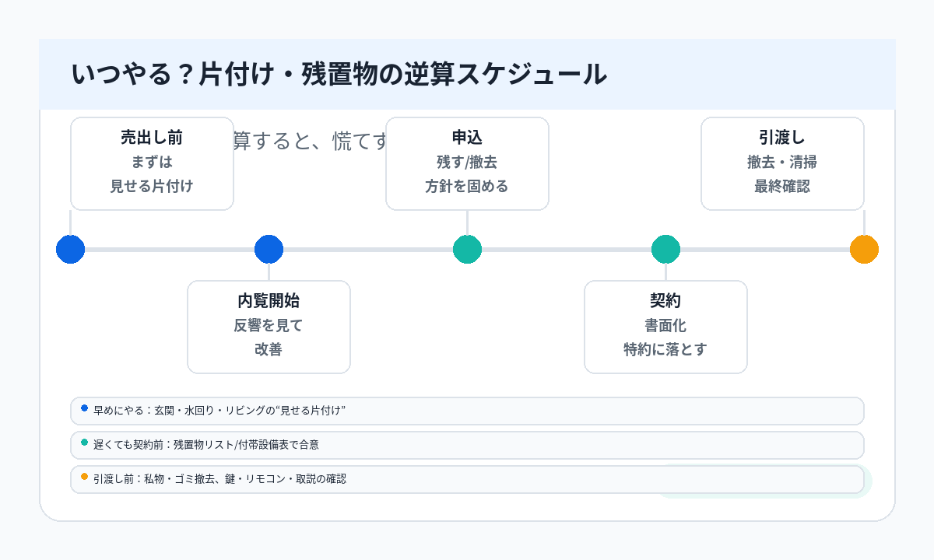Open the 売出し前 step card
Screen dimensions: 934x560
click(152, 163)
